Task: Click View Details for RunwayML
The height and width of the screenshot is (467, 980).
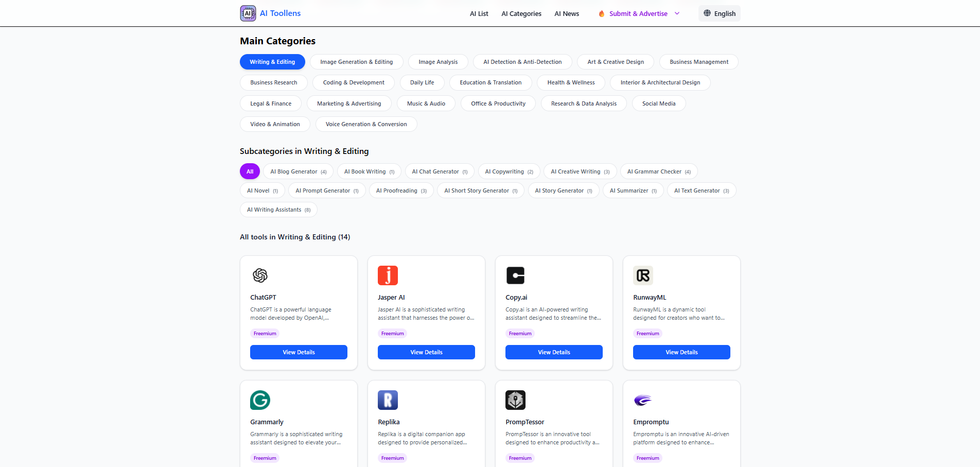Action: [681, 352]
